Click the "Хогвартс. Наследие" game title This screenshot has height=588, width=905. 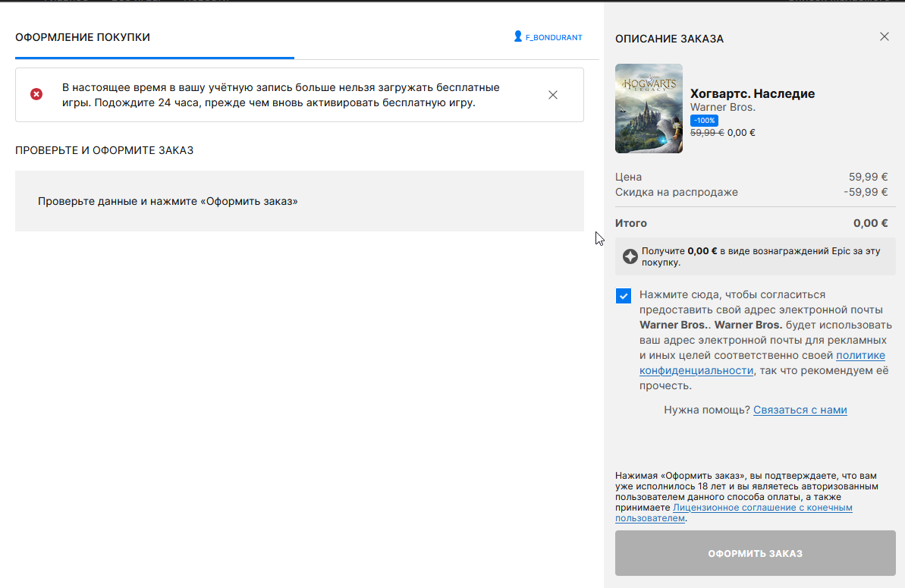click(752, 94)
